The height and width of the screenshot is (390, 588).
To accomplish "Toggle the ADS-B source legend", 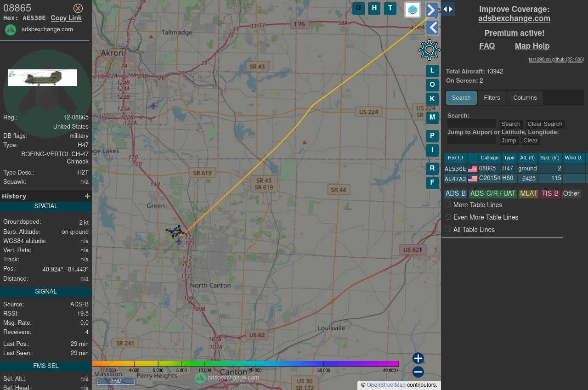I will pyautogui.click(x=456, y=194).
